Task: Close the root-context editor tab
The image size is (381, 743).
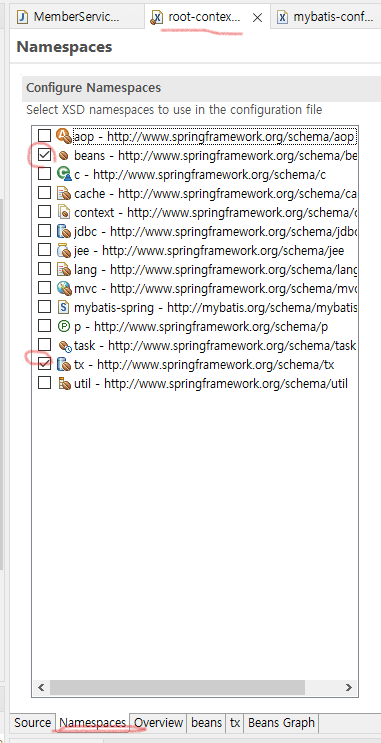Action: (257, 18)
